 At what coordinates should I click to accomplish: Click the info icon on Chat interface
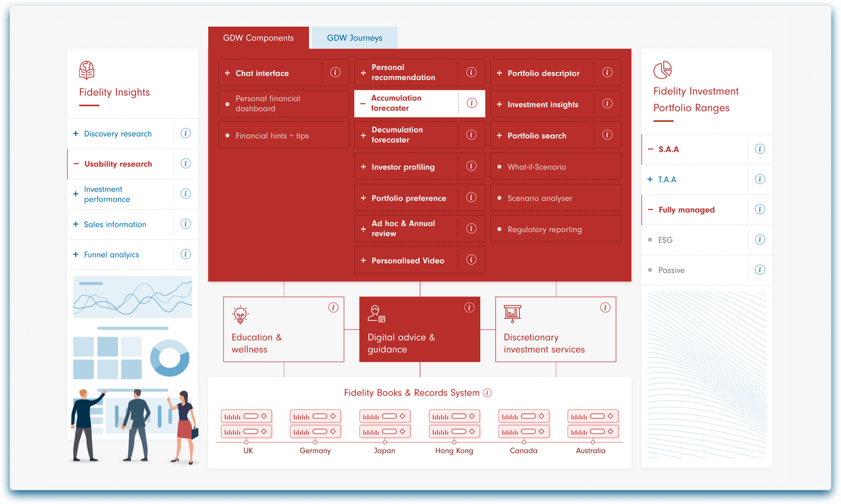(335, 73)
